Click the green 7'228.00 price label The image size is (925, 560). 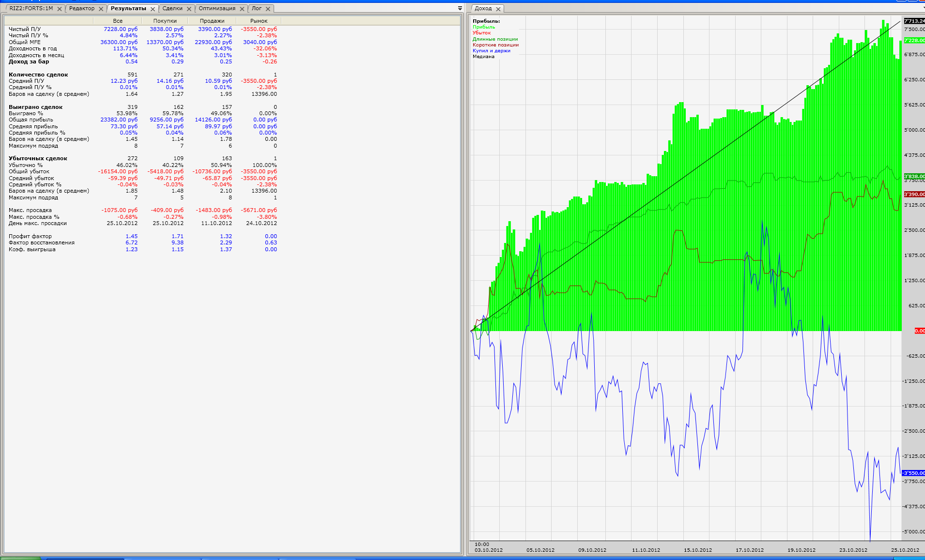tap(914, 41)
